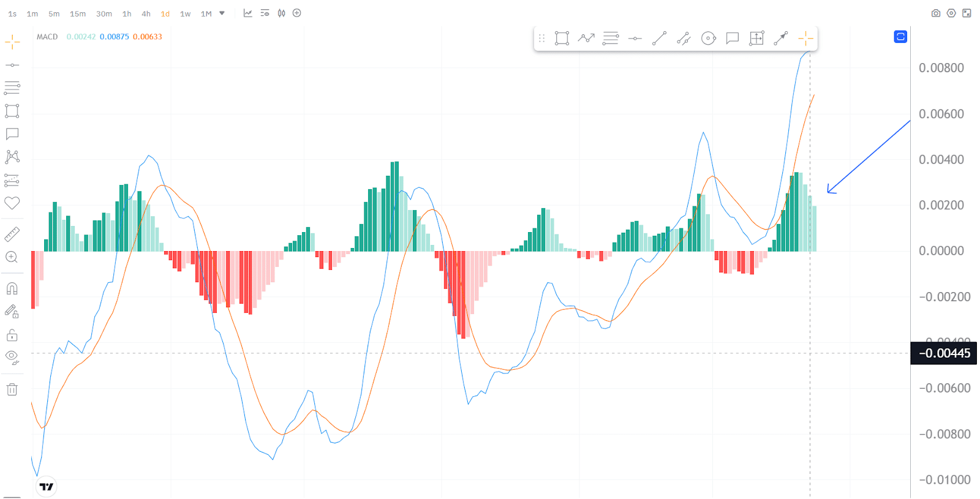Select horizontal line tool in left sidebar

[12, 65]
